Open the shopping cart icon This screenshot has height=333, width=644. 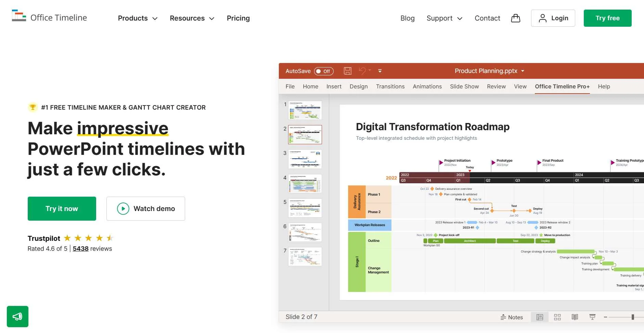click(515, 18)
